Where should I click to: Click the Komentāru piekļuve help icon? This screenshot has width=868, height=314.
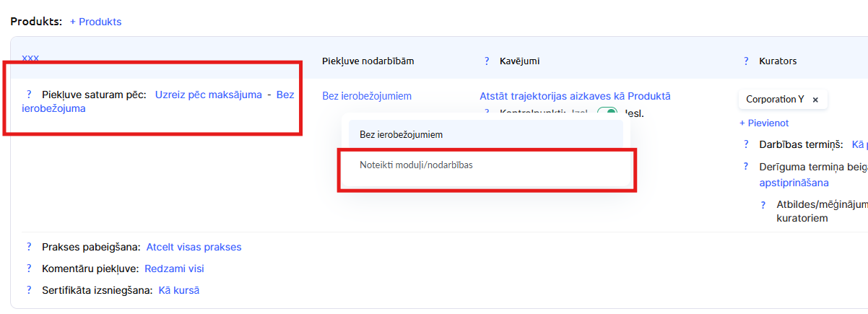pos(29,269)
